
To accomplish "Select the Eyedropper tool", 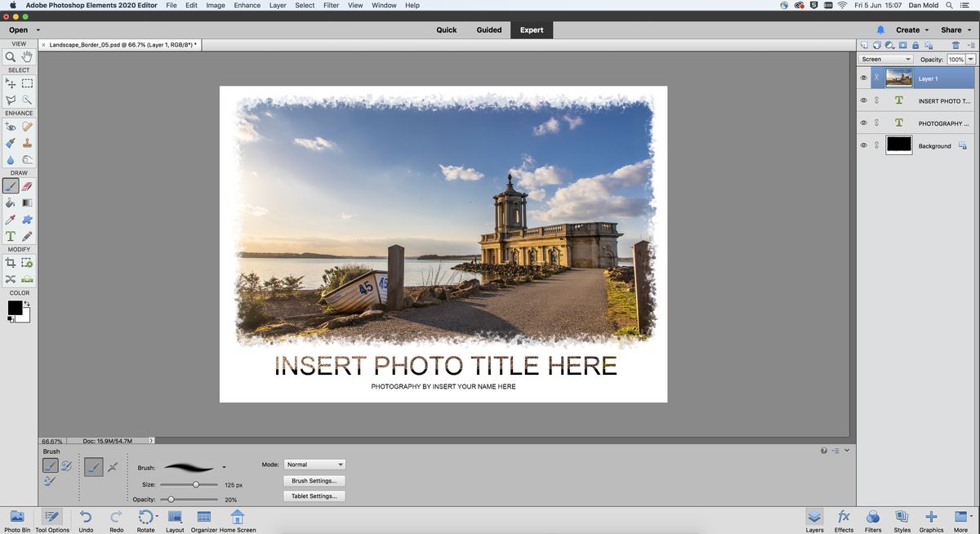I will point(10,219).
